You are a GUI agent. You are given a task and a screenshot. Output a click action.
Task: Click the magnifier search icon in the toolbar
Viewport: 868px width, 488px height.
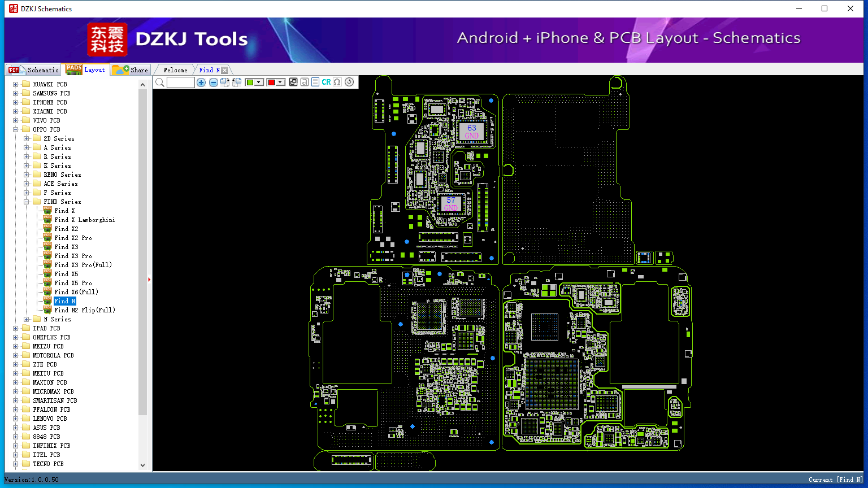[x=160, y=82]
